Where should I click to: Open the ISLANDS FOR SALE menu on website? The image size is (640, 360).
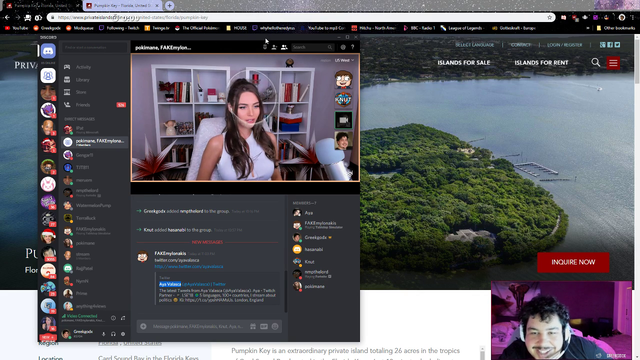point(464,62)
